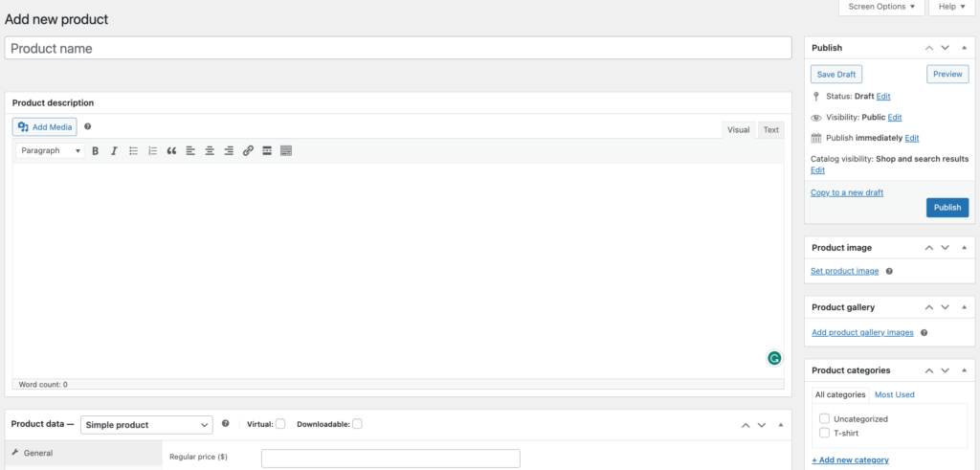Move Product categories panel down
This screenshot has width=980, height=470.
pyautogui.click(x=945, y=370)
